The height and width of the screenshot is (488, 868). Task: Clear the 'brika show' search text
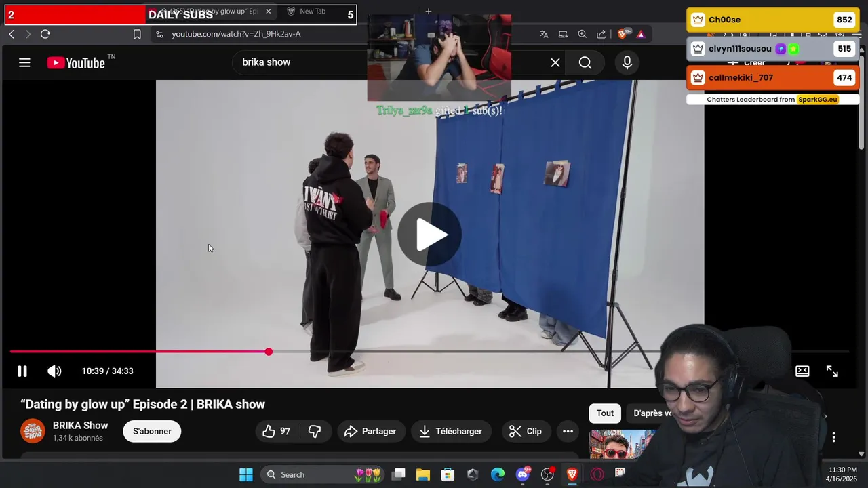(555, 63)
